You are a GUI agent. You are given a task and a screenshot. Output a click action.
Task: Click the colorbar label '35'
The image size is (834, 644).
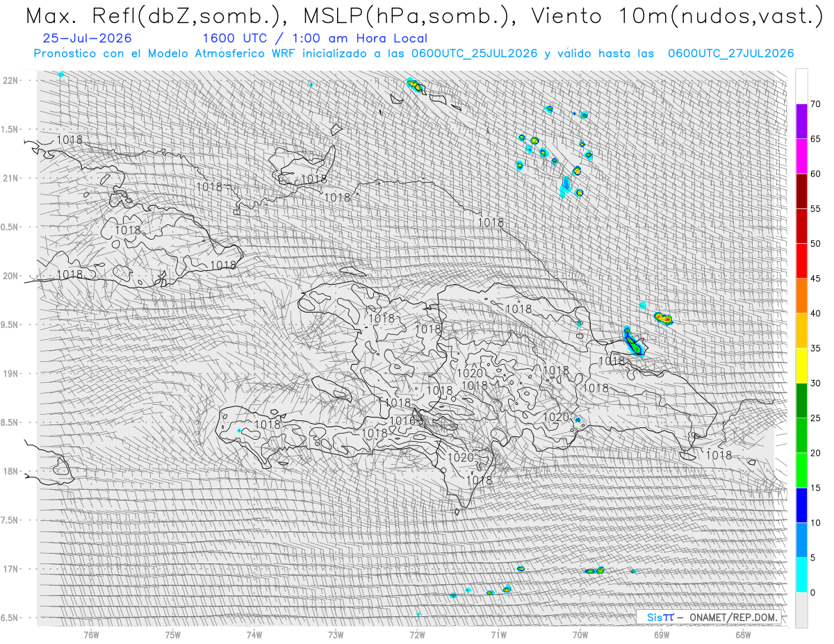pos(815,348)
